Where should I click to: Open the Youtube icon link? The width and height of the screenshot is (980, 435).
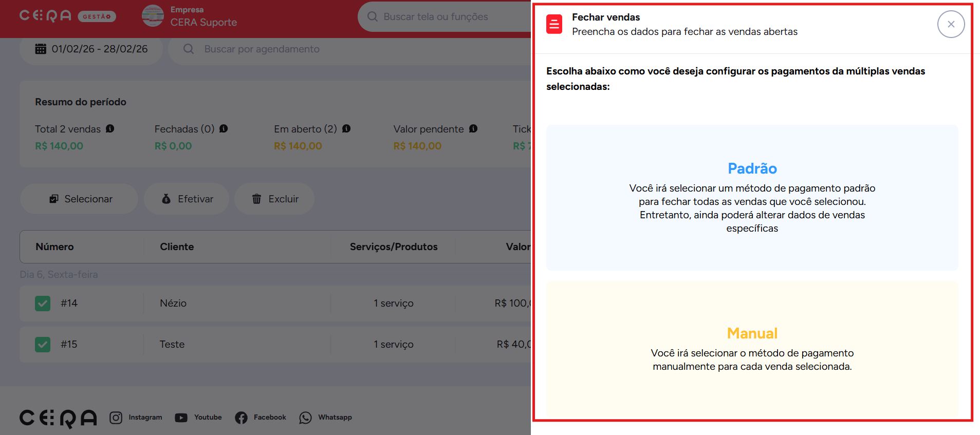click(x=181, y=418)
